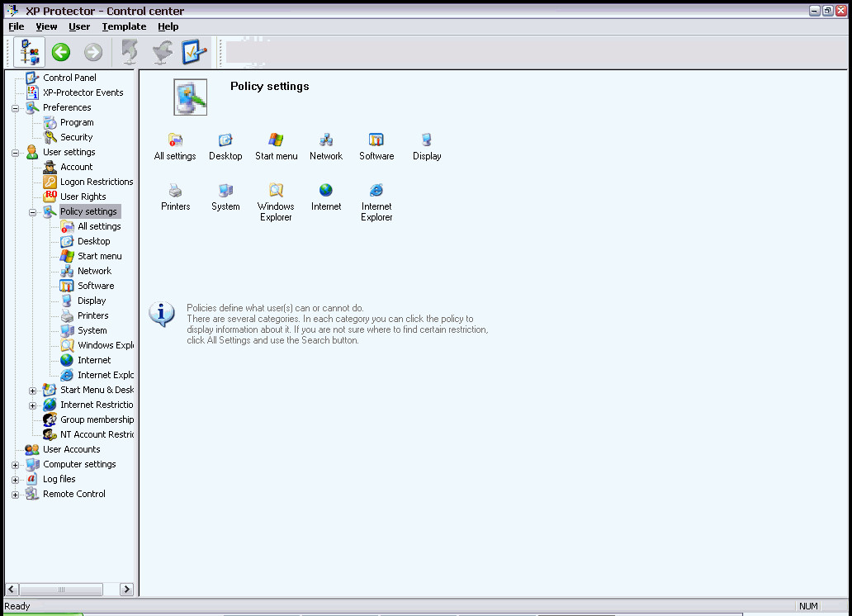Select Display item in the tree

pos(92,301)
